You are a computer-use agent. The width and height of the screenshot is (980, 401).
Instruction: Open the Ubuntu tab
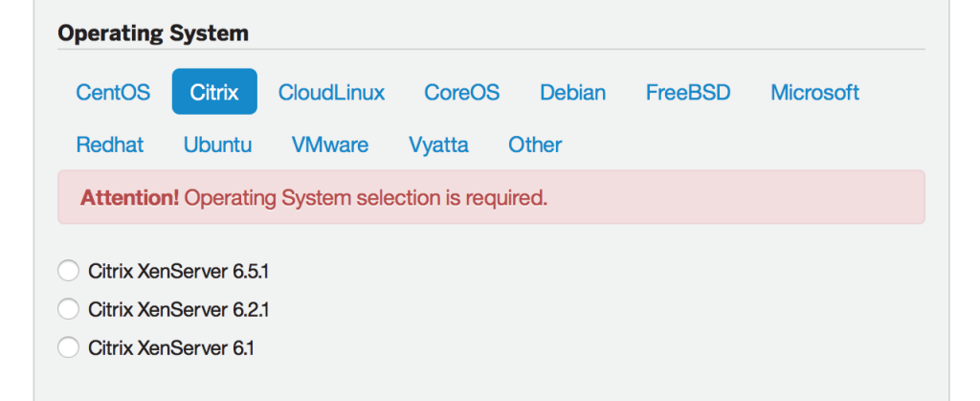click(x=217, y=145)
